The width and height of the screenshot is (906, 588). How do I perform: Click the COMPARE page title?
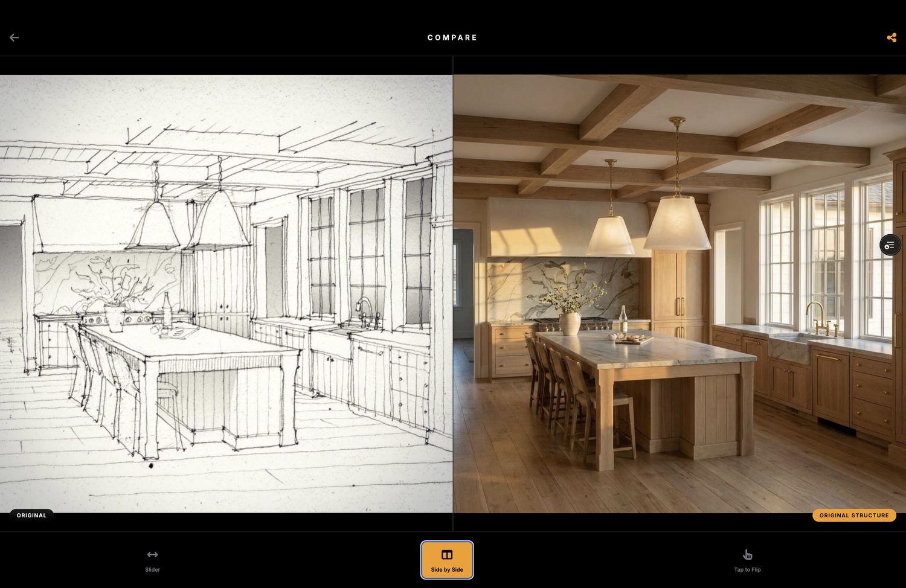(x=452, y=37)
